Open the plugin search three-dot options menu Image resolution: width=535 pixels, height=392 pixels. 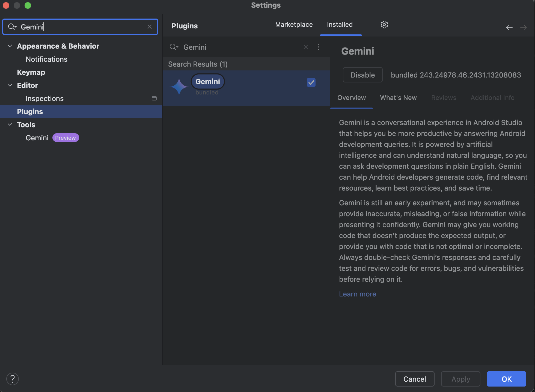pos(318,47)
